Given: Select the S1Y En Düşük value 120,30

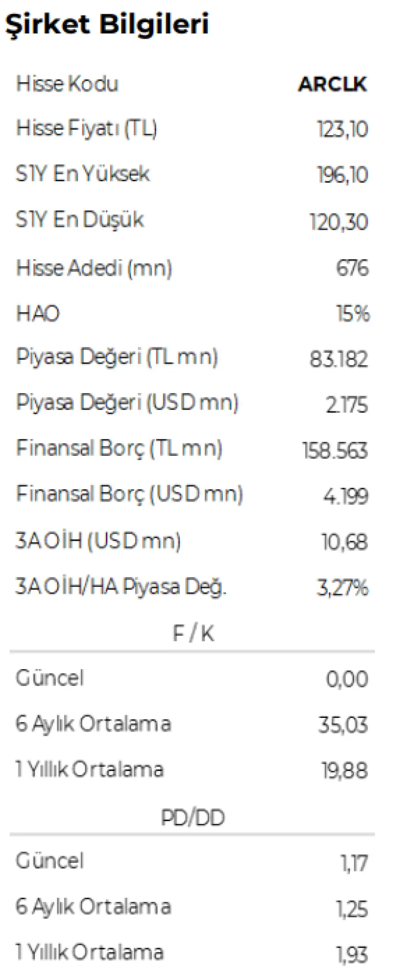Looking at the screenshot, I should pos(339,222).
